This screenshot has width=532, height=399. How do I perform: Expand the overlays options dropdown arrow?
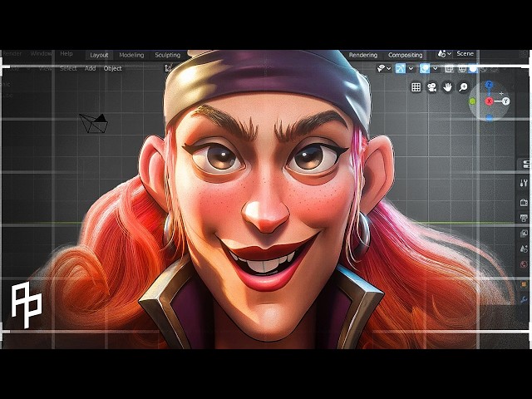coord(435,68)
